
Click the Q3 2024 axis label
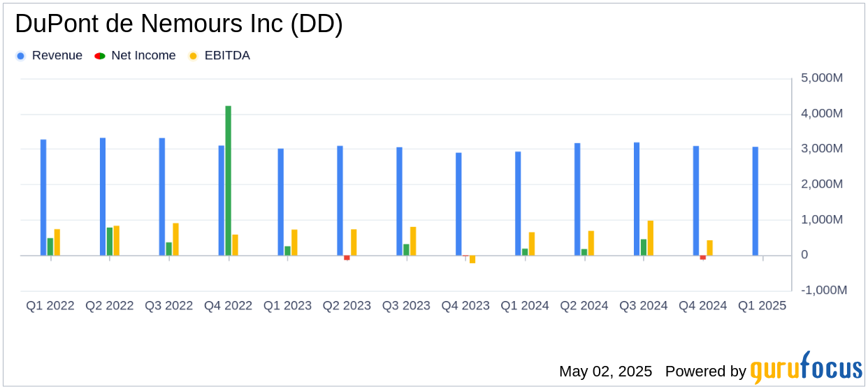tap(644, 306)
